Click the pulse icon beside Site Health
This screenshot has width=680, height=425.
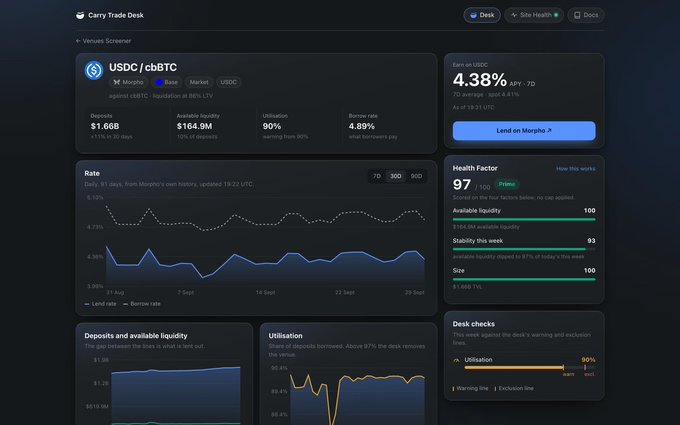514,15
